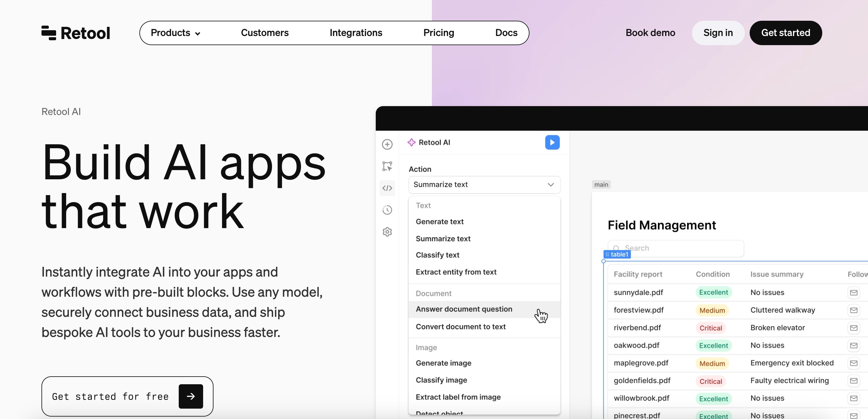
Task: Click the Critical badge for riverbend.pdf
Action: (711, 328)
